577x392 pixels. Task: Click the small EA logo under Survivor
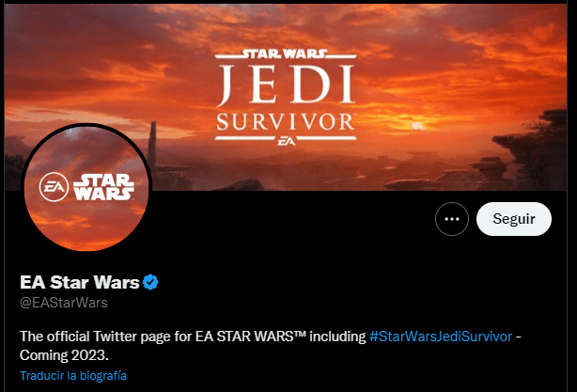(x=287, y=141)
